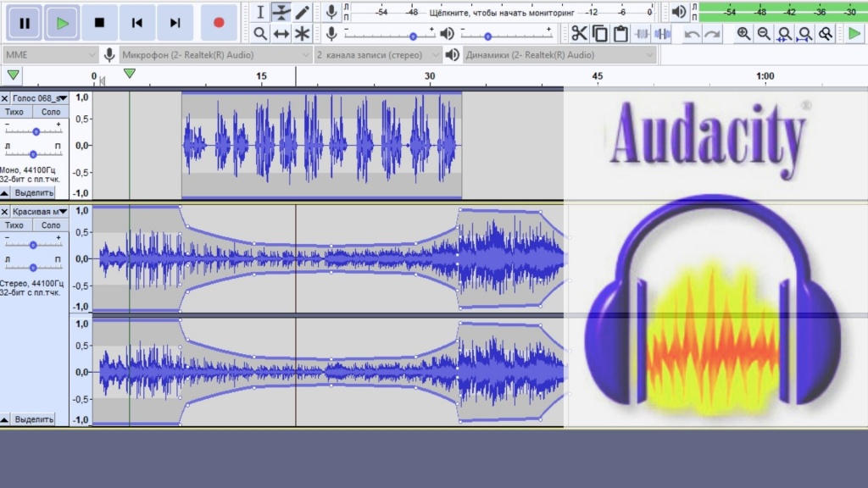Click the Cut scissors icon
This screenshot has height=488, width=868.
pyautogui.click(x=579, y=34)
